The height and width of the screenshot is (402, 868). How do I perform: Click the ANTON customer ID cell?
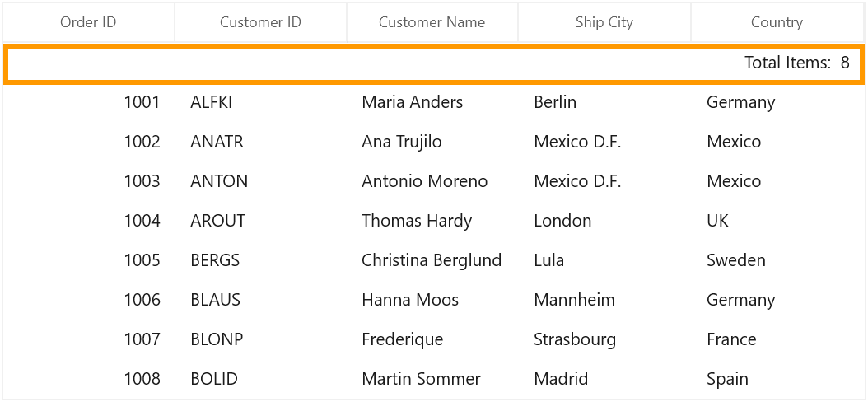261,181
